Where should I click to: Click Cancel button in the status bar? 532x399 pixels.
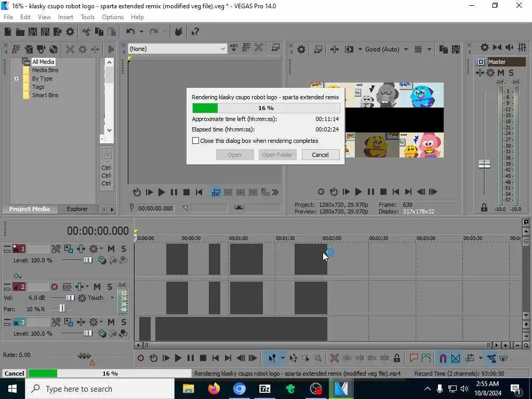14,373
